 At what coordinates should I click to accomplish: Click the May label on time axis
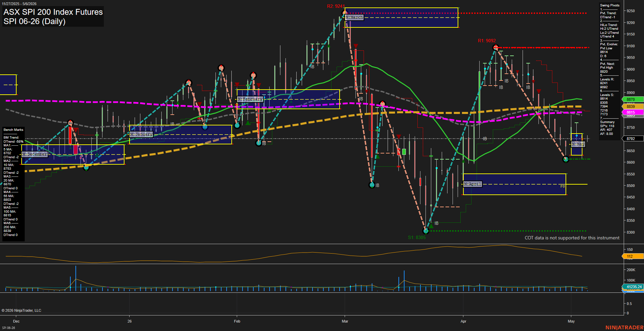[571, 321]
